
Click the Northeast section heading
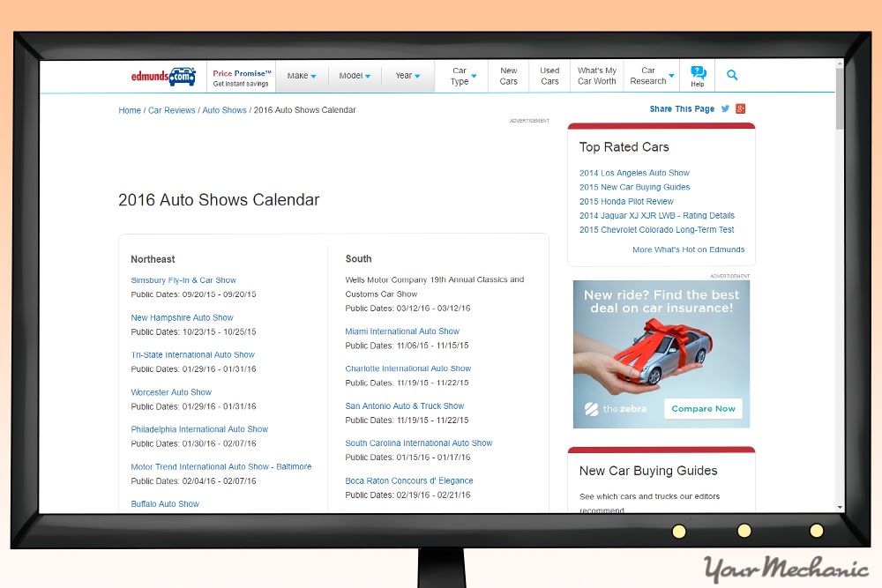pyautogui.click(x=153, y=259)
